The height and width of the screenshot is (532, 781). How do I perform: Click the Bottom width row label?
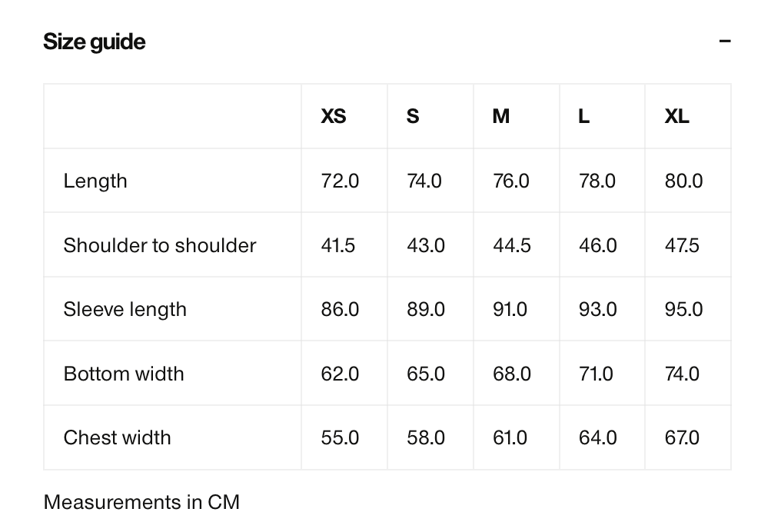click(x=124, y=374)
